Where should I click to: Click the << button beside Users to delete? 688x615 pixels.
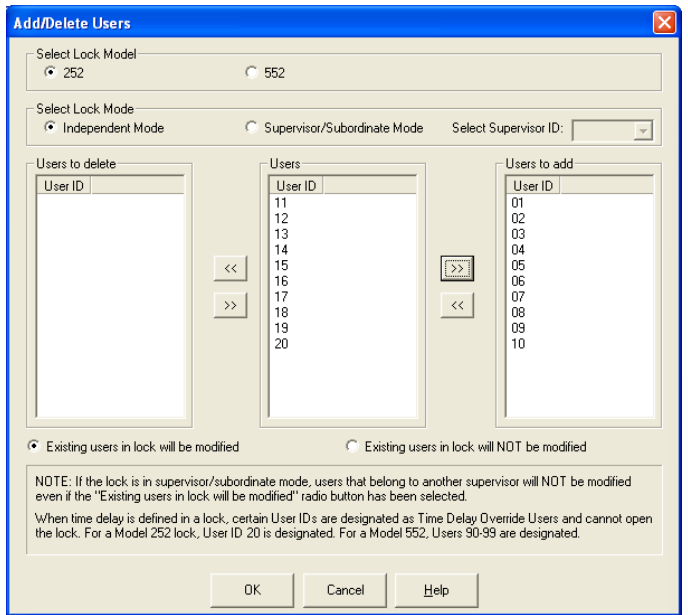[230, 268]
